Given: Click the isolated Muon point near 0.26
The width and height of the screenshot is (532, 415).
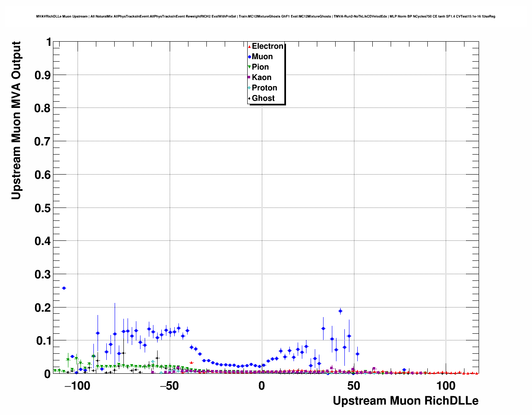Looking at the screenshot, I should coord(64,288).
